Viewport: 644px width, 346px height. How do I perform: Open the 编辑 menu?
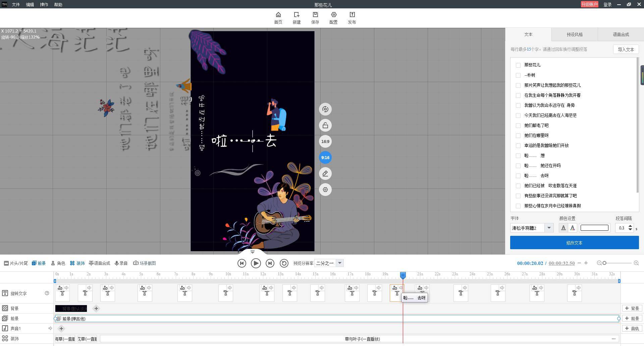coord(30,5)
